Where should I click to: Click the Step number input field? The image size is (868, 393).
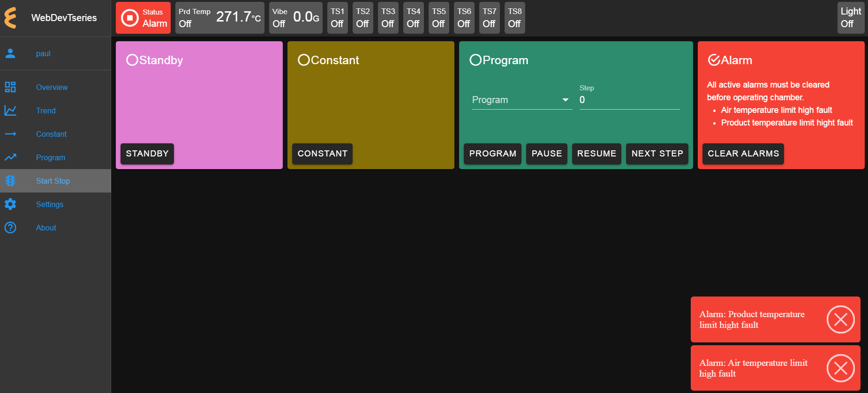(x=629, y=100)
